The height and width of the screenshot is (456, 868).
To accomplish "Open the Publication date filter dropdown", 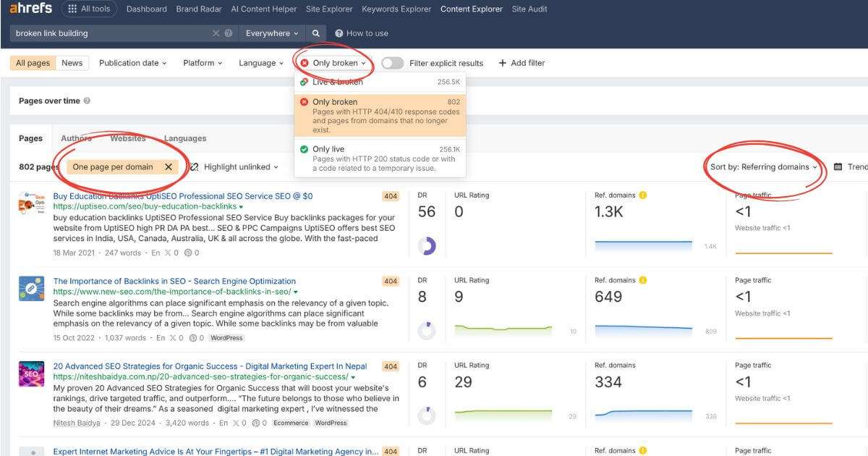I will click(x=132, y=63).
